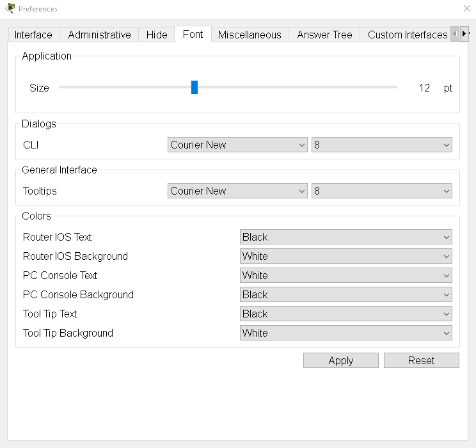Screen dimensions: 476x448
Task: Switch to the Custom Interfaces tab
Action: 407,35
